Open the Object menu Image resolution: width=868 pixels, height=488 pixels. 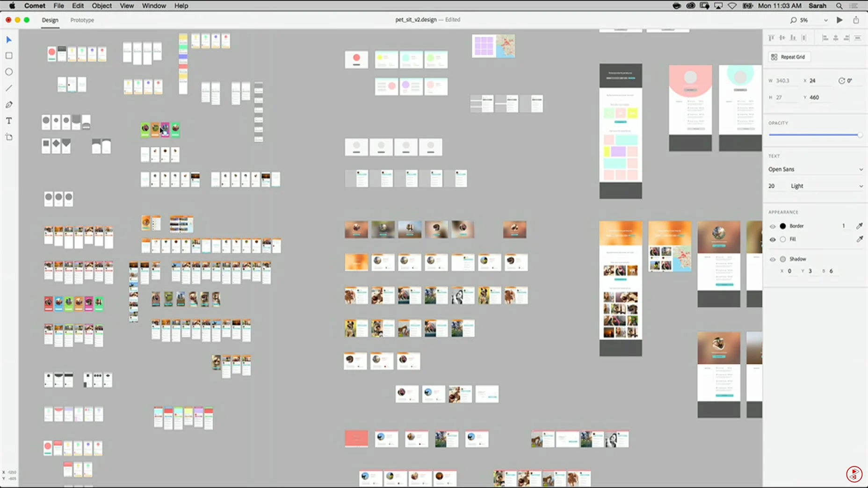pos(101,6)
